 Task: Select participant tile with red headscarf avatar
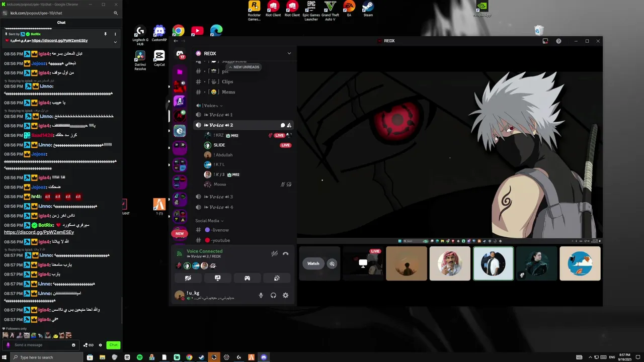[450, 263]
